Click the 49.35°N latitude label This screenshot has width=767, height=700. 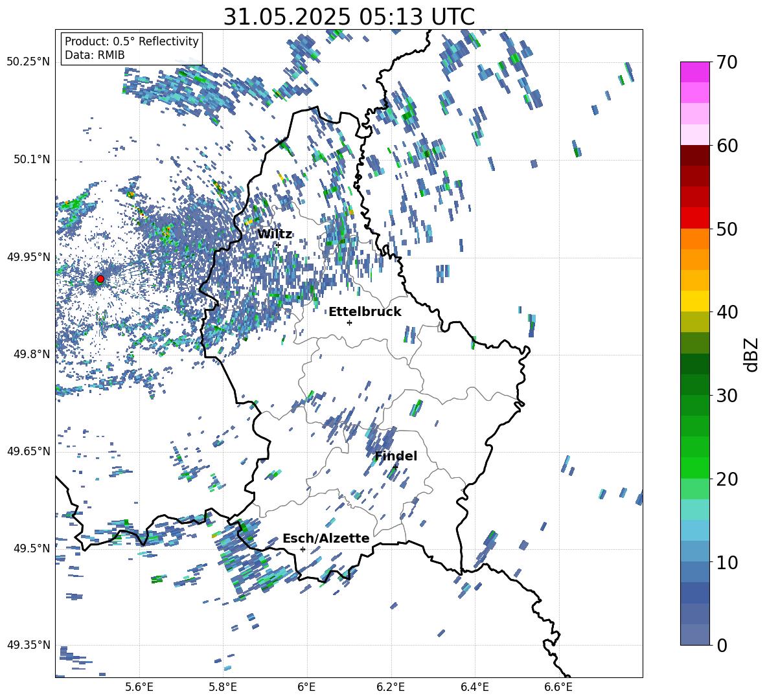point(29,645)
